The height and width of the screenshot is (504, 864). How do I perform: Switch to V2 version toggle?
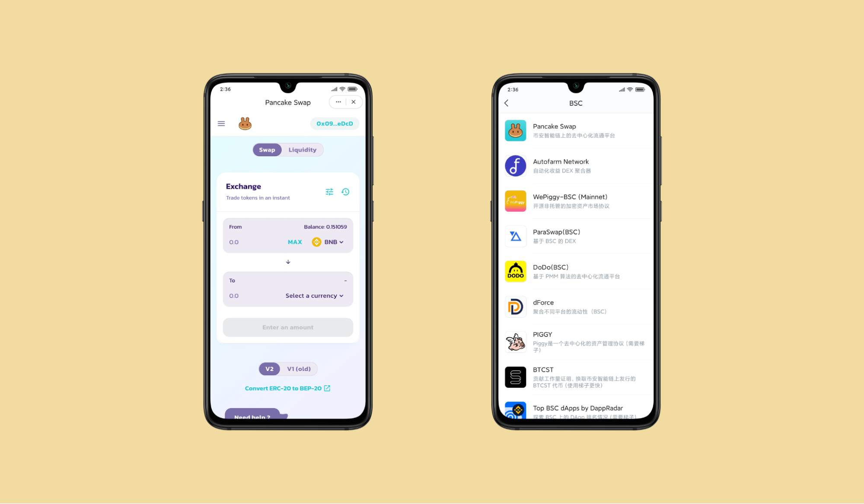[x=269, y=368]
